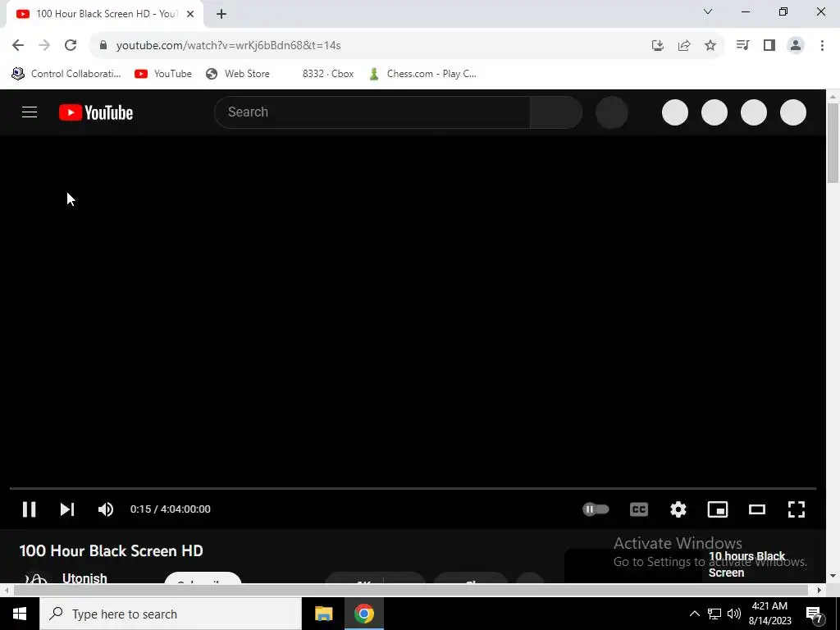Open the Chess.com bookmark
The image size is (840, 630).
pyautogui.click(x=423, y=73)
